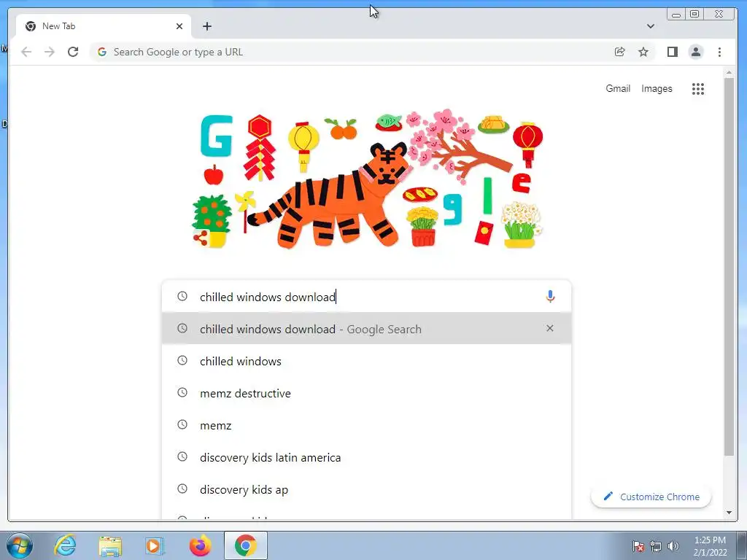Click the tiger Google doodle
747x560 pixels.
click(x=367, y=179)
